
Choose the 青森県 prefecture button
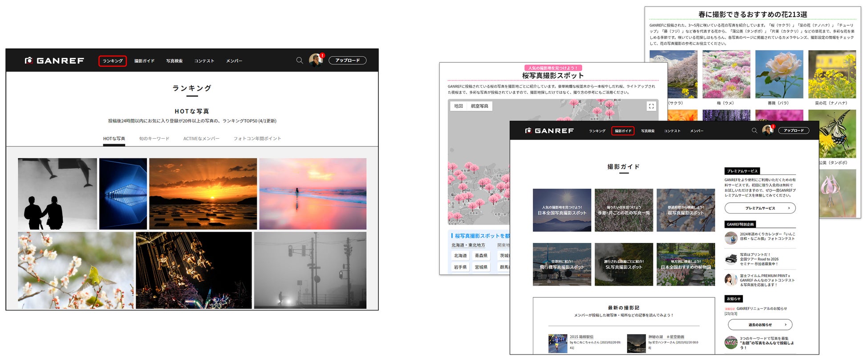point(481,256)
